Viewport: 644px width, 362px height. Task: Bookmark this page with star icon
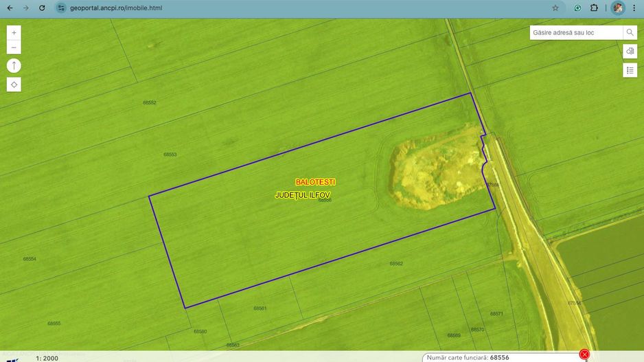coord(555,8)
